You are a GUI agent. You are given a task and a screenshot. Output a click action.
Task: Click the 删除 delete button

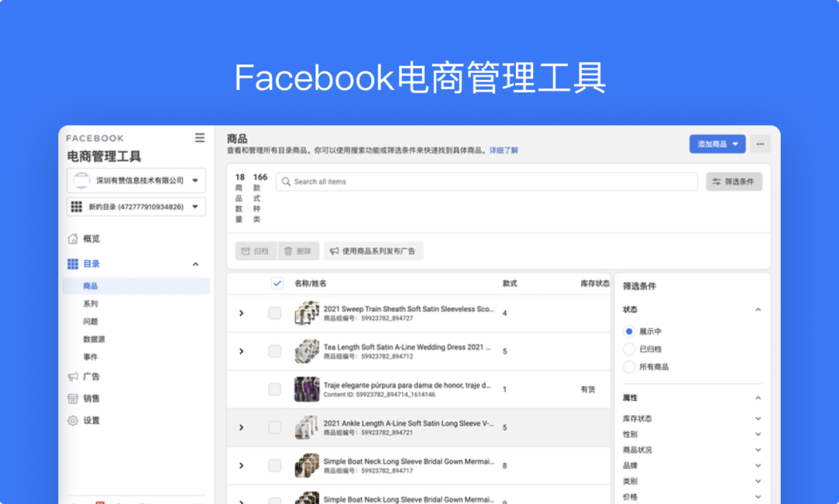[x=298, y=251]
